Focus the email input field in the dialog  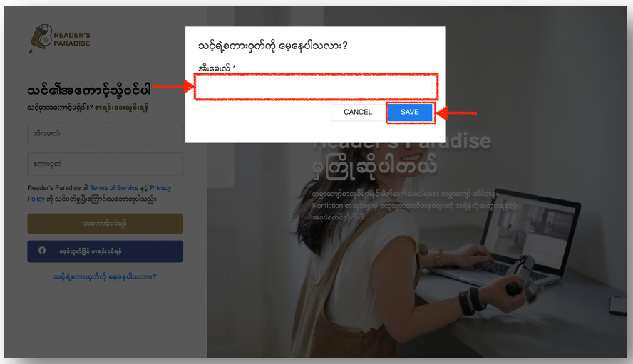pyautogui.click(x=315, y=86)
